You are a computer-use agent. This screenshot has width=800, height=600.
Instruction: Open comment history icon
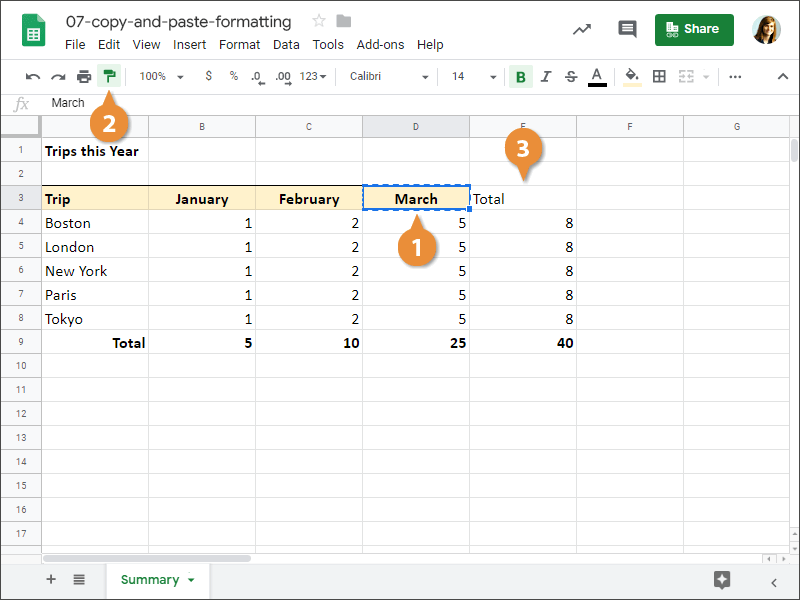627,29
